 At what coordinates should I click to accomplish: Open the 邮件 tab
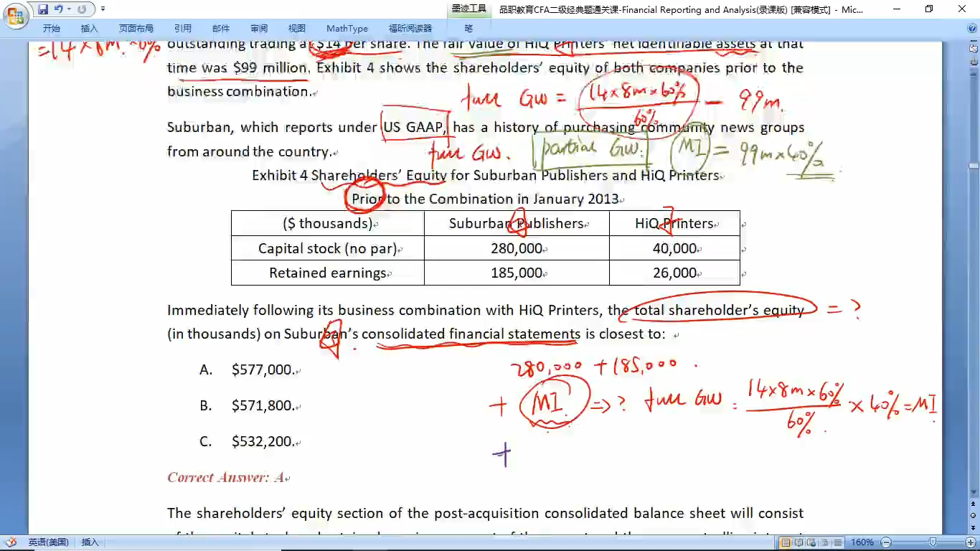221,29
